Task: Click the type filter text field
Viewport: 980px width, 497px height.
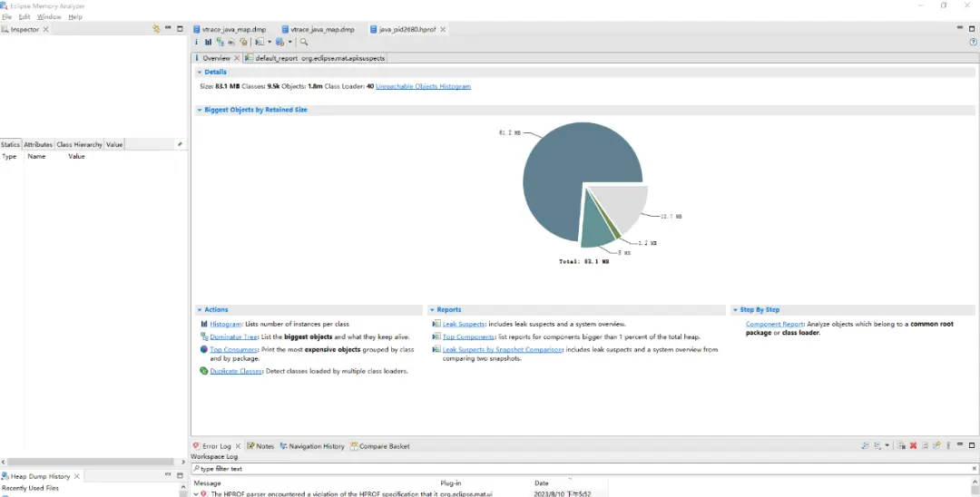Action: tap(584, 468)
